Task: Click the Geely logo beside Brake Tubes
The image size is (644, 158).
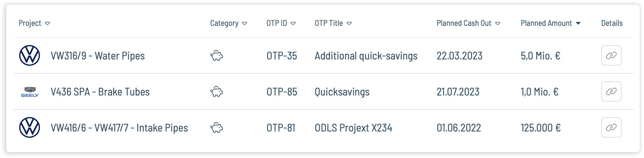Action: pyautogui.click(x=30, y=92)
